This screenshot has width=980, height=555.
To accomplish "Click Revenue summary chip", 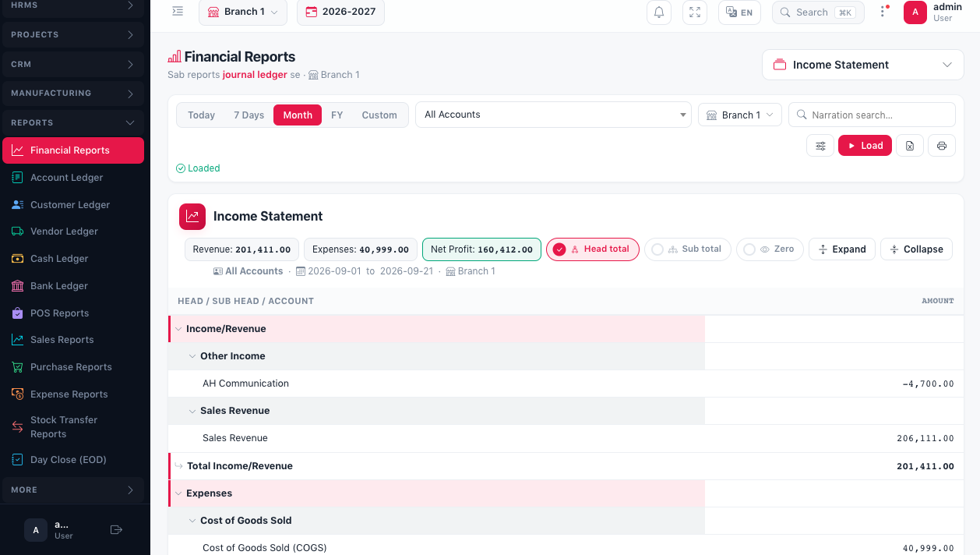I will [x=241, y=249].
